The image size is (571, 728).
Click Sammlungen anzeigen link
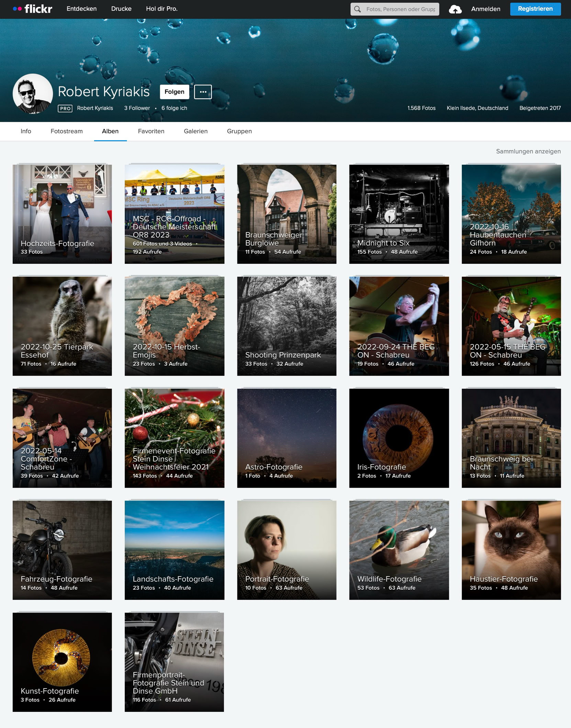[528, 151]
